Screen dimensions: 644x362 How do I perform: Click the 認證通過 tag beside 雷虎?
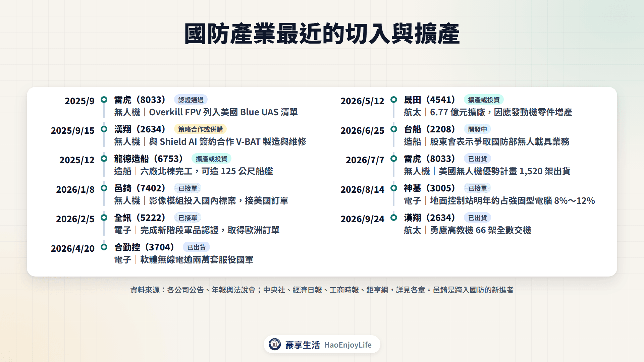click(191, 100)
